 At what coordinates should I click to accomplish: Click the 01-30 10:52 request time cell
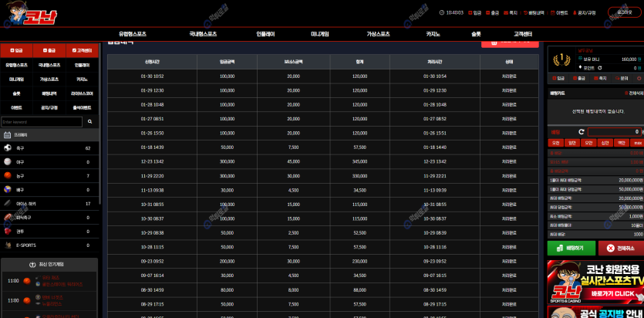pyautogui.click(x=152, y=76)
